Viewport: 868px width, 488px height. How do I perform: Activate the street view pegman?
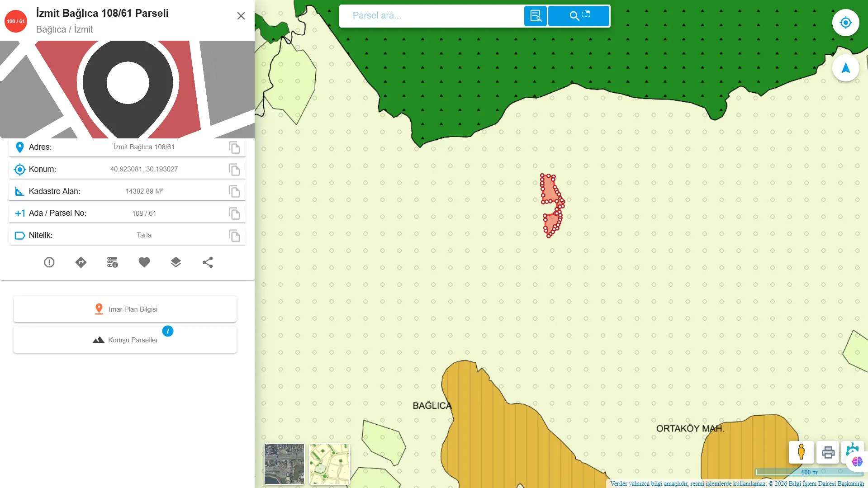(x=801, y=452)
